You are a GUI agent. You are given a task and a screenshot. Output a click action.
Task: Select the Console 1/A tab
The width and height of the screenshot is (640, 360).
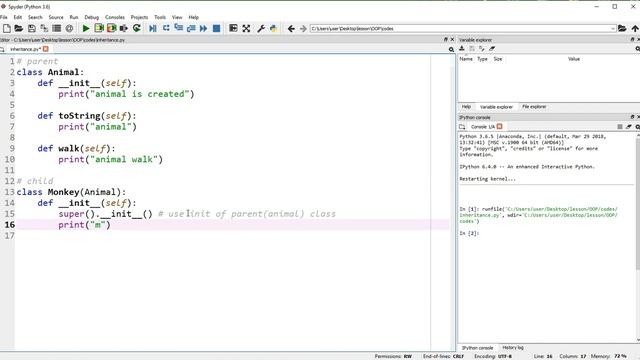(x=482, y=127)
